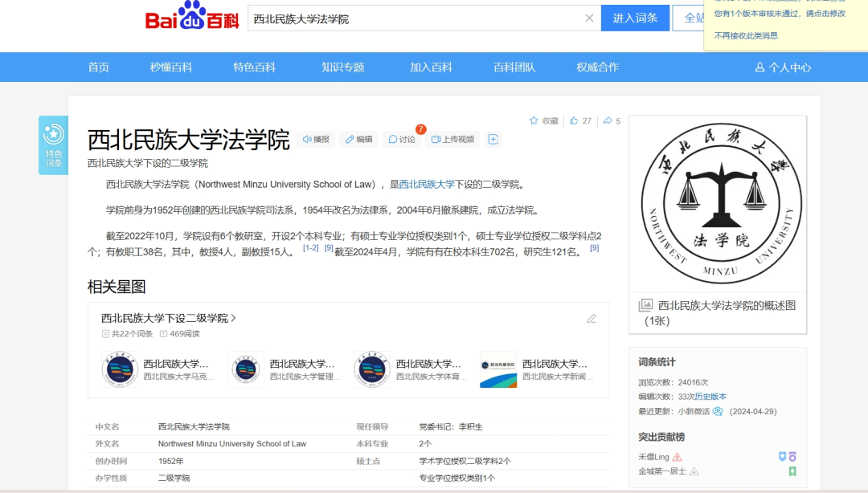Click the green badge beside 金城第一居士
868x493 pixels.
[x=792, y=471]
